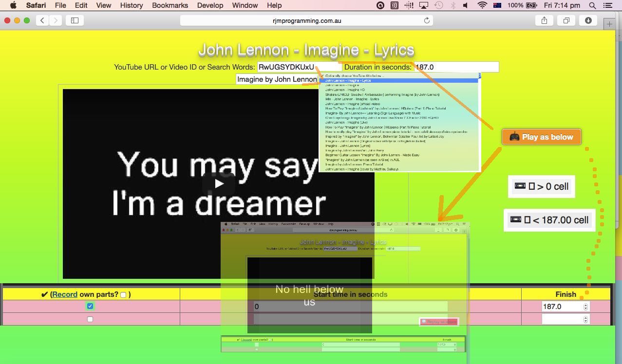Image resolution: width=622 pixels, height=364 pixels.
Task: Open the Downloads icon in toolbar
Action: pos(588,20)
